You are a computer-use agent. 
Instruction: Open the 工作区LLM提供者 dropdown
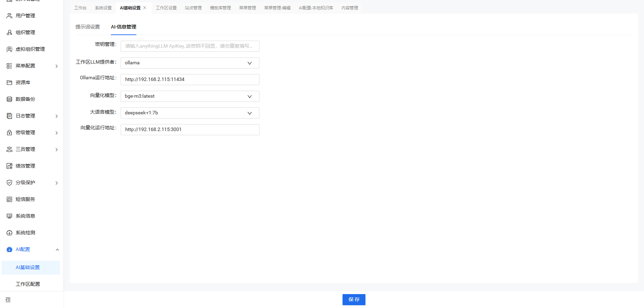coord(190,63)
